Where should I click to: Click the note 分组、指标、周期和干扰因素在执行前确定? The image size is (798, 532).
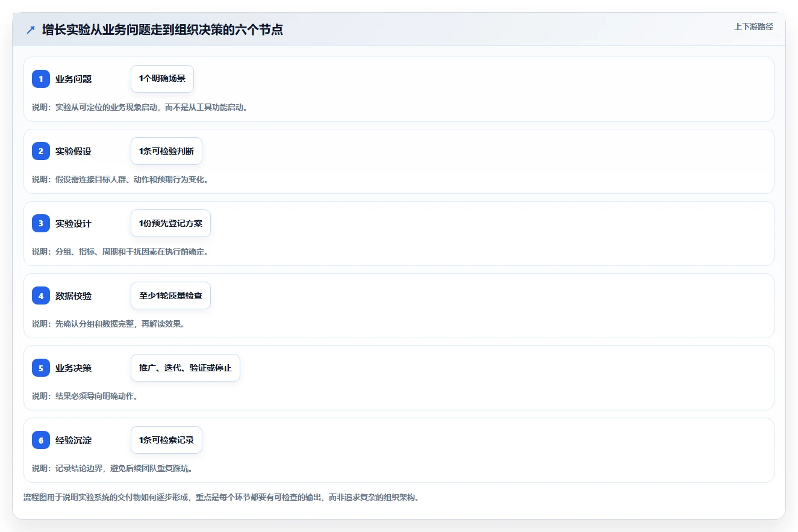click(120, 252)
